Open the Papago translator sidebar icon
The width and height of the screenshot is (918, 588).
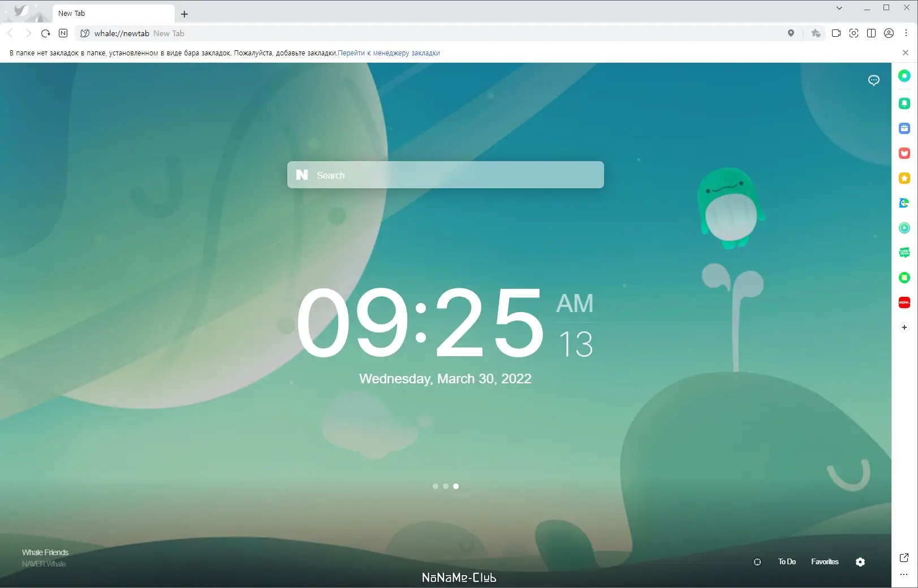[904, 203]
